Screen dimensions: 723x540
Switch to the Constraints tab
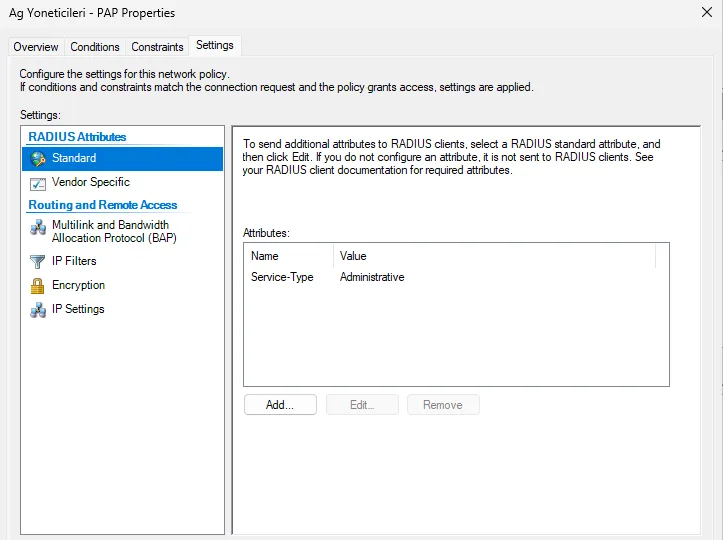pos(157,47)
